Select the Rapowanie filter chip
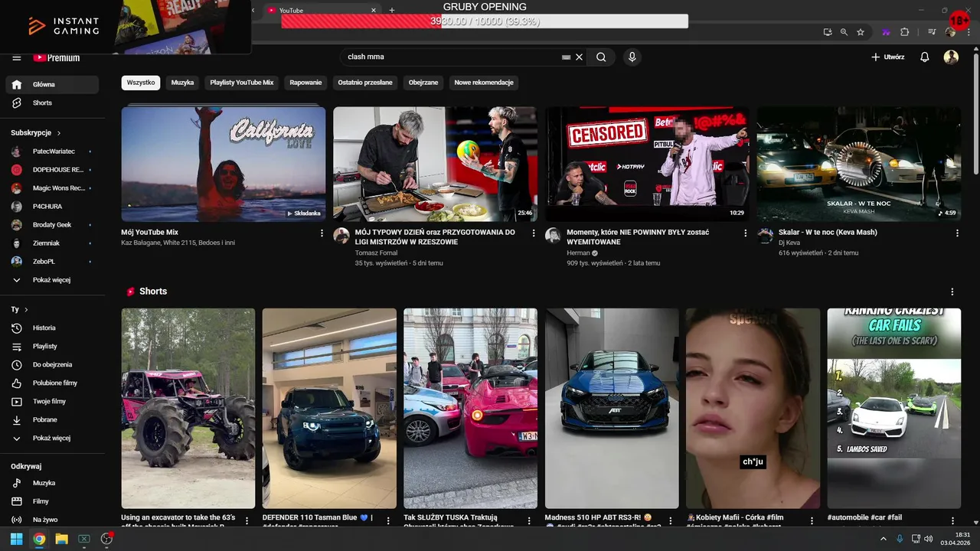Screen dimensions: 980x551 coord(305,82)
